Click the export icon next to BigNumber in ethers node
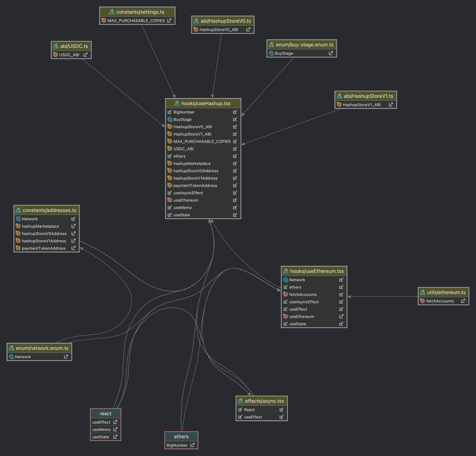This screenshot has width=476, height=456. pyautogui.click(x=192, y=445)
